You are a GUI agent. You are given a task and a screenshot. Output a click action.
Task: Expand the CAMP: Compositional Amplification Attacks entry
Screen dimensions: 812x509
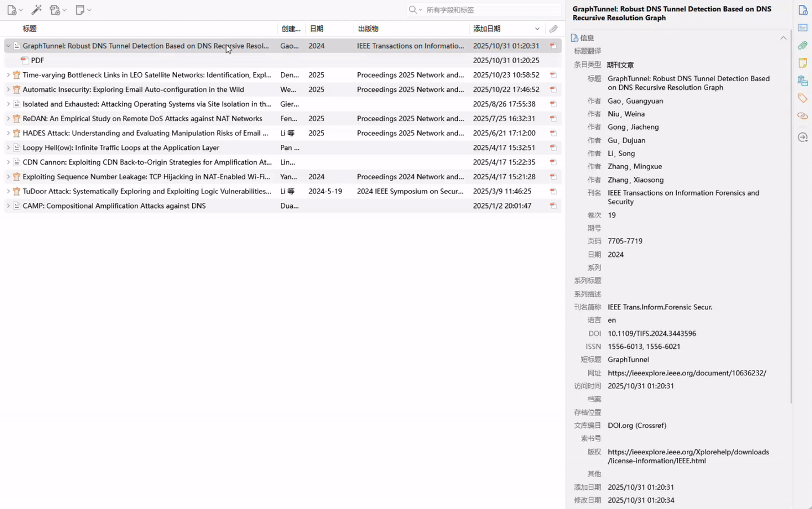click(x=8, y=205)
